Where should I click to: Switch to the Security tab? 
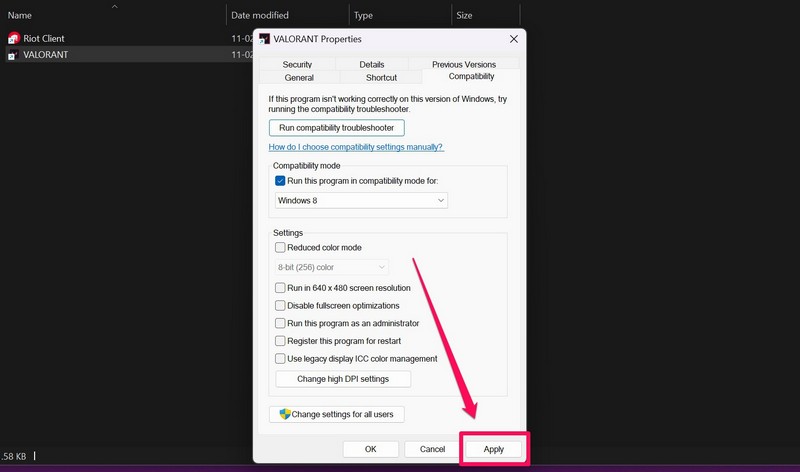coord(297,64)
